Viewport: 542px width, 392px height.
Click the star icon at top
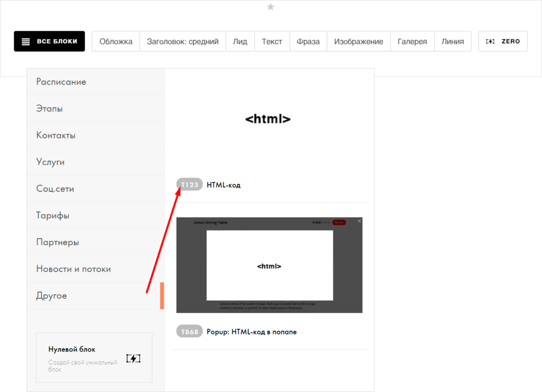(x=271, y=6)
